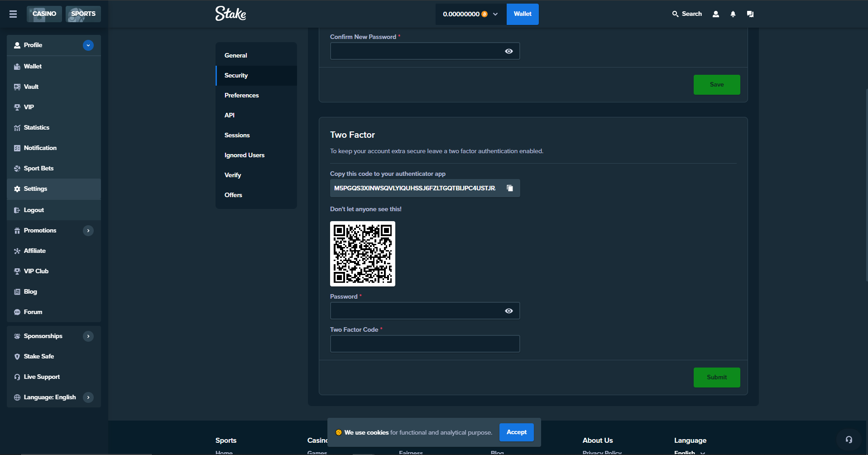Open the Sessions settings tab
The width and height of the screenshot is (868, 455).
[x=237, y=135]
